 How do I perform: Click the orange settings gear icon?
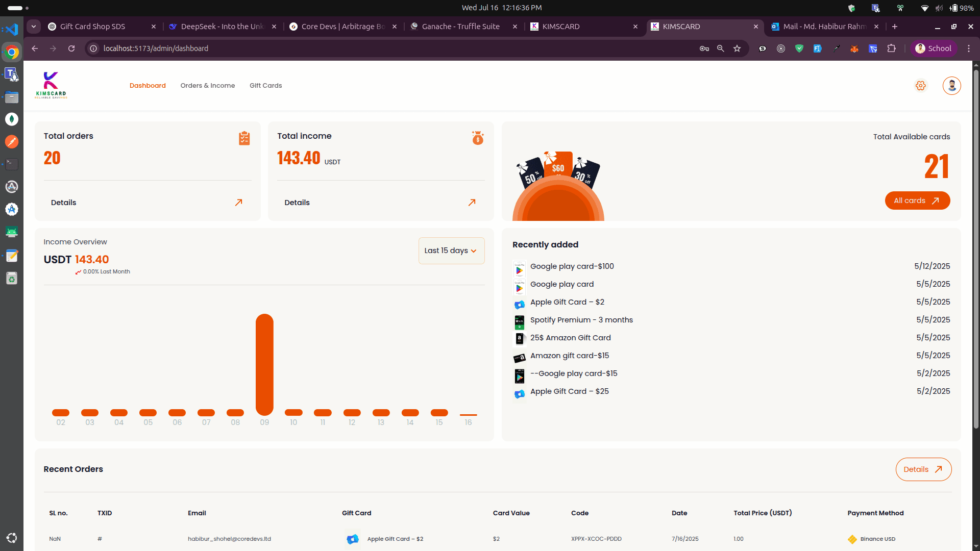click(x=920, y=86)
